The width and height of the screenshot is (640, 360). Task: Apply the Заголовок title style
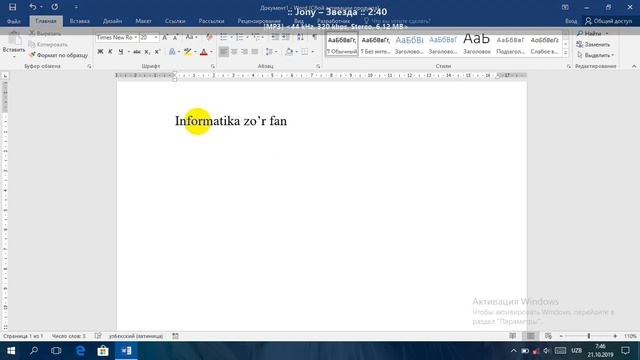[x=477, y=44]
